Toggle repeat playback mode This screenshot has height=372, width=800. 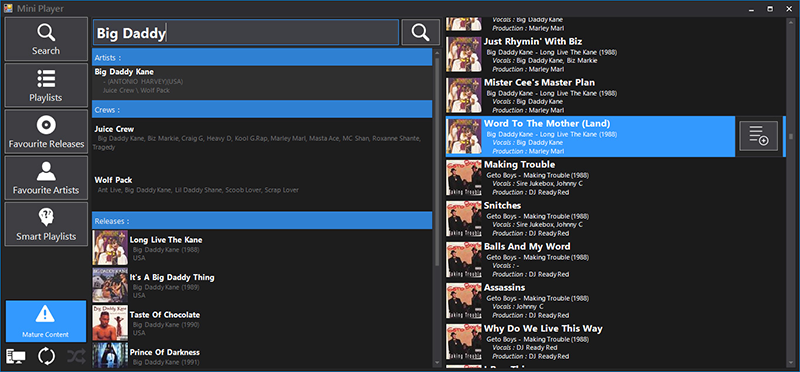tap(46, 356)
